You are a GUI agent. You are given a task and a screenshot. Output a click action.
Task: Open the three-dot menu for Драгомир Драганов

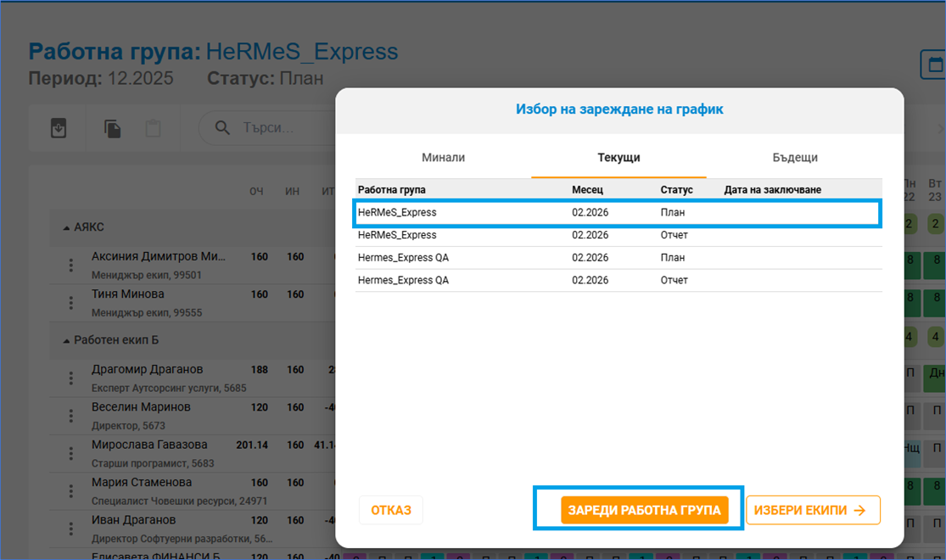pos(71,378)
